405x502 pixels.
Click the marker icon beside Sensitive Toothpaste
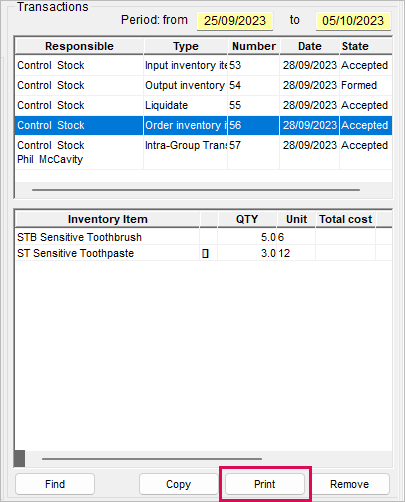(205, 254)
